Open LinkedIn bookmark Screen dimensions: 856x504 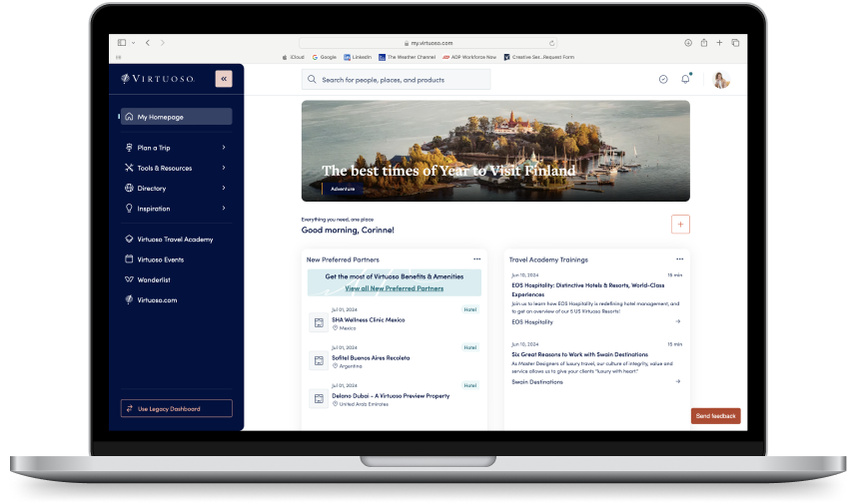pyautogui.click(x=358, y=57)
